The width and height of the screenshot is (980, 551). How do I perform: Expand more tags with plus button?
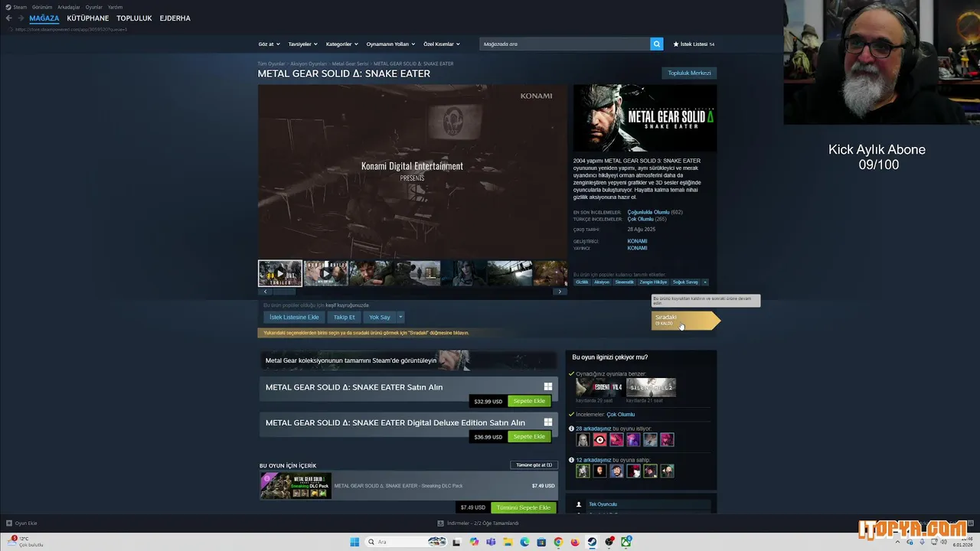click(x=705, y=282)
